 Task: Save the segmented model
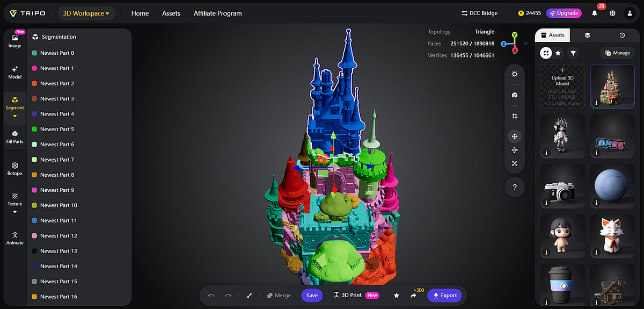click(x=312, y=296)
